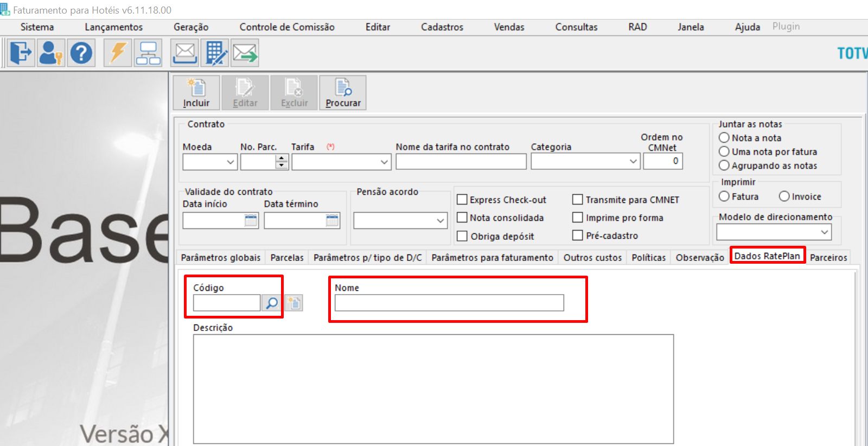Open Controle de Comissão menu
Screen dimensions: 868x446
point(287,27)
